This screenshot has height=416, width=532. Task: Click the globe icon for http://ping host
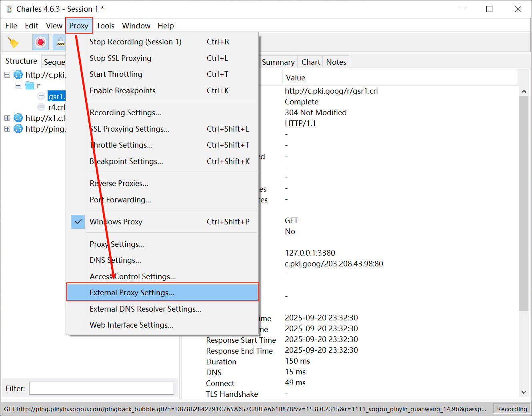(18, 129)
